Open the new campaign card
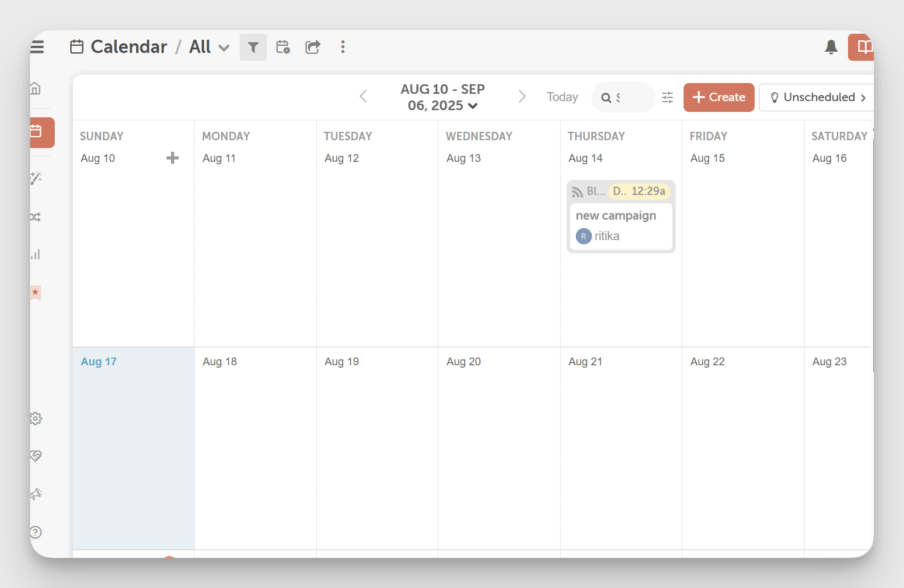 621,217
